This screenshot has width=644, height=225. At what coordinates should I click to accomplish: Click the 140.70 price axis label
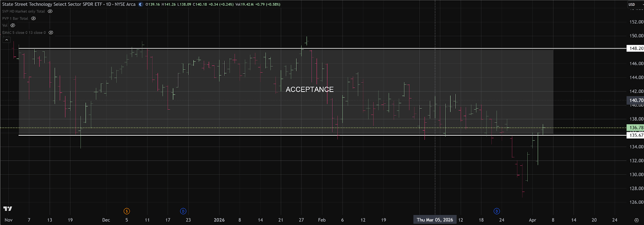pos(636,100)
